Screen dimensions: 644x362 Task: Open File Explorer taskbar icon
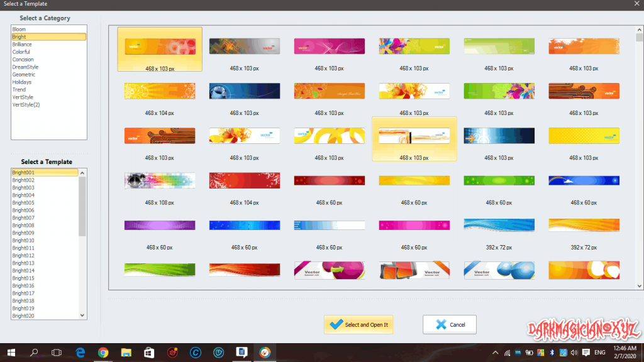tap(126, 353)
